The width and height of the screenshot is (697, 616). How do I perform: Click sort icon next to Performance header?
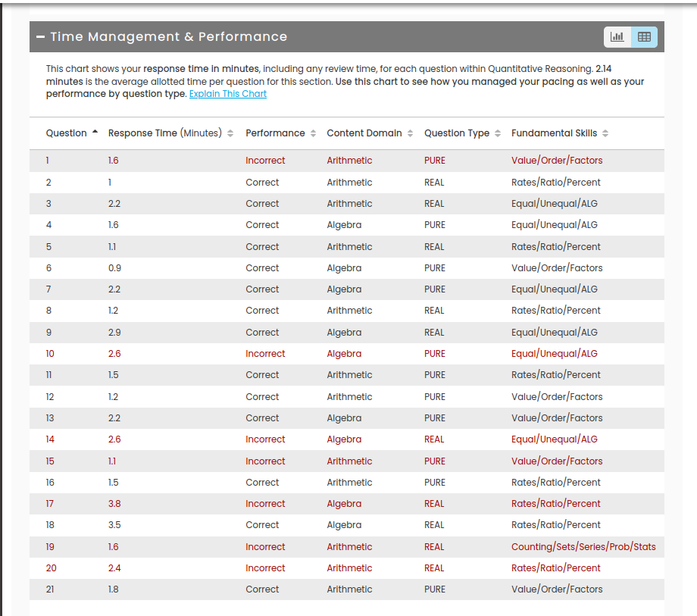313,133
